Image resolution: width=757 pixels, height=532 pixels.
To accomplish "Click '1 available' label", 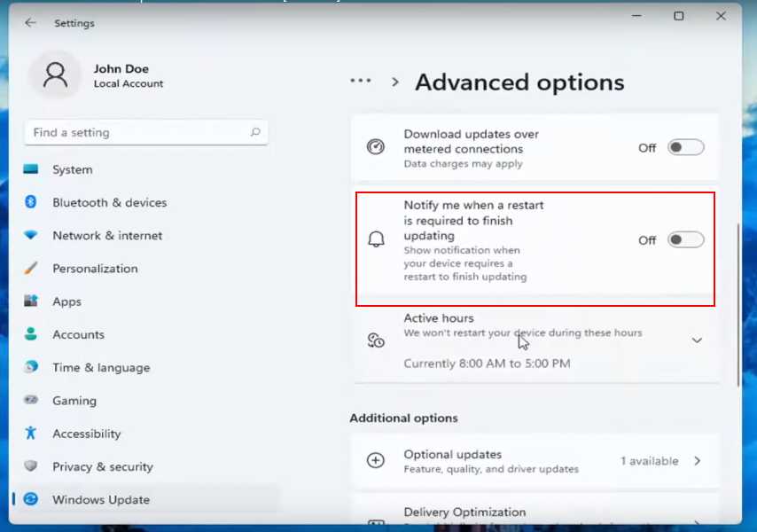I will click(650, 461).
